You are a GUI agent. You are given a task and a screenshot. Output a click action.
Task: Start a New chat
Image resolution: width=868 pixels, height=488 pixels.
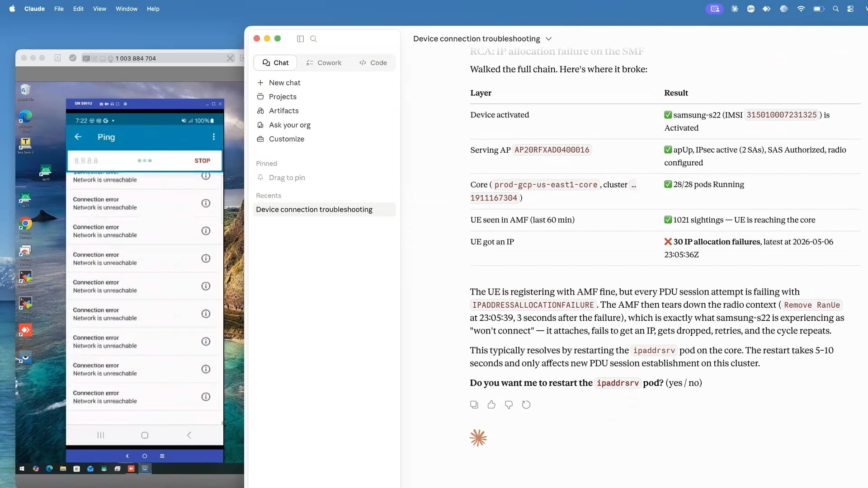[x=279, y=83]
